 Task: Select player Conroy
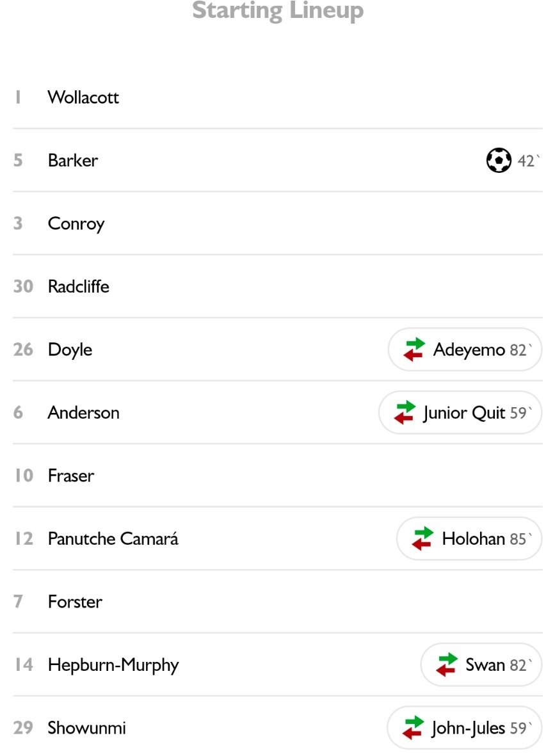tap(278, 223)
